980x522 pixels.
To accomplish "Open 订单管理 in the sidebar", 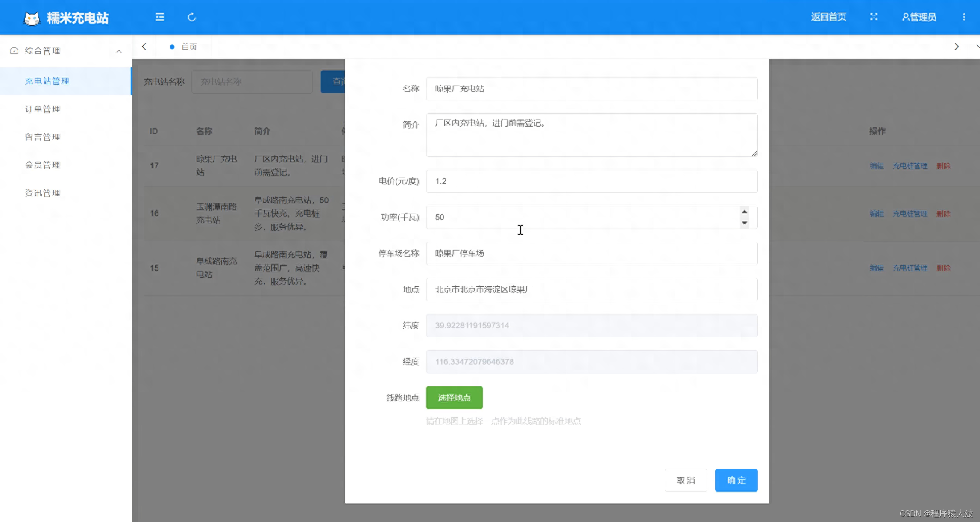I will [43, 109].
